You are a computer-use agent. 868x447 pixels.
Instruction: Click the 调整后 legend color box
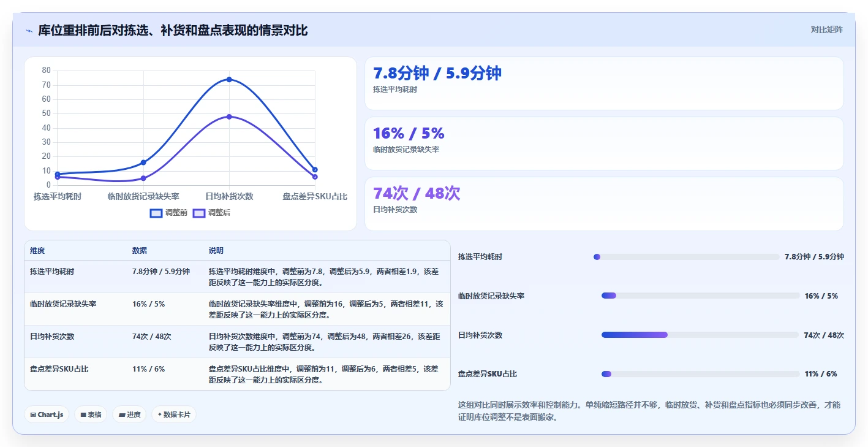199,213
